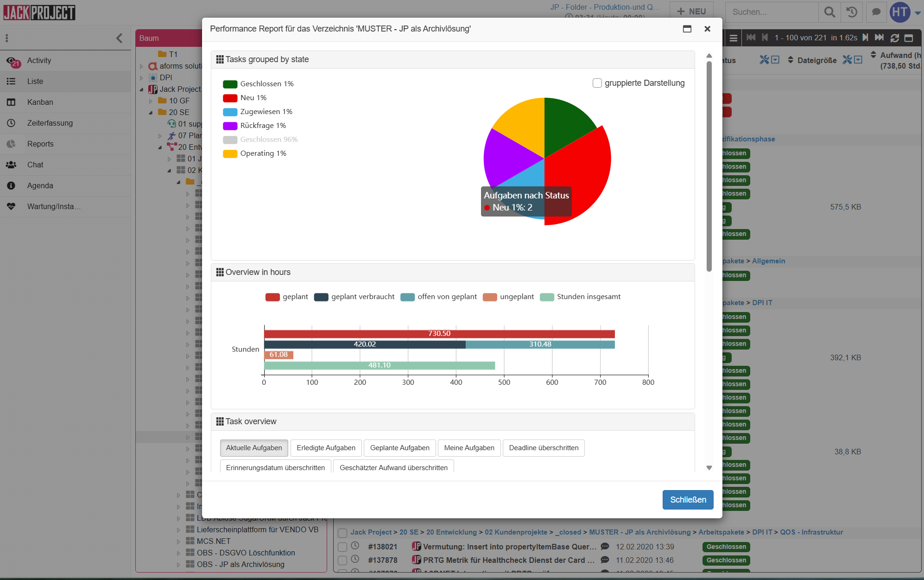Open sidebar vertical dots menu
Screen dimensions: 924x580
click(x=7, y=38)
